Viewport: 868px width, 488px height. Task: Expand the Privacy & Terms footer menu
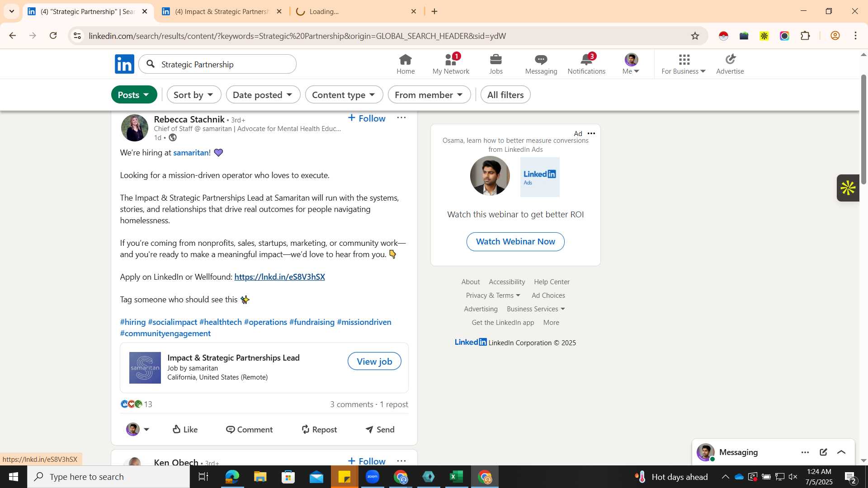click(x=493, y=296)
